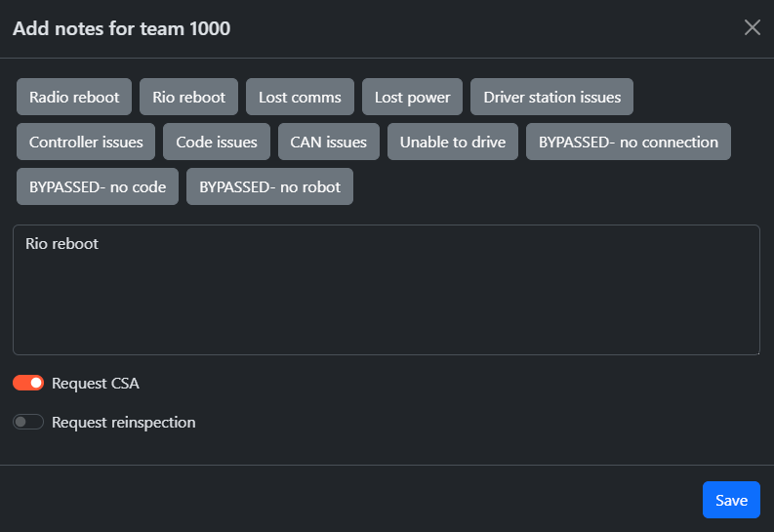Screen dimensions: 774x532
Task: Select the Lost comms note button
Action: [300, 98]
